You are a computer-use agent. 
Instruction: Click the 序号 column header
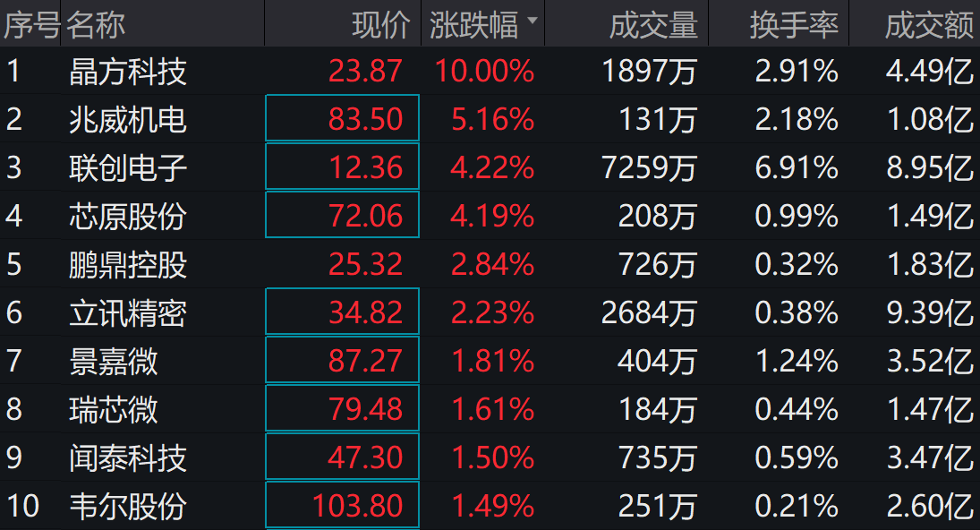(30, 24)
